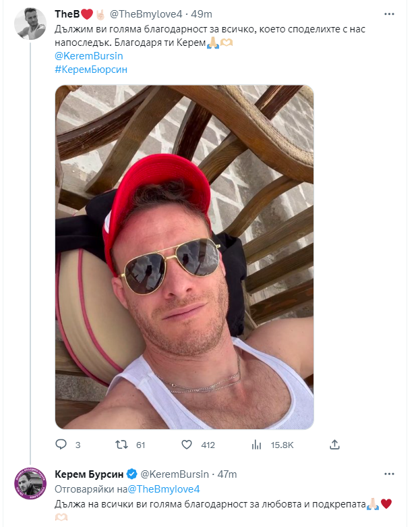Click the reply speech bubble icon
This screenshot has width=420, height=527.
(61, 445)
